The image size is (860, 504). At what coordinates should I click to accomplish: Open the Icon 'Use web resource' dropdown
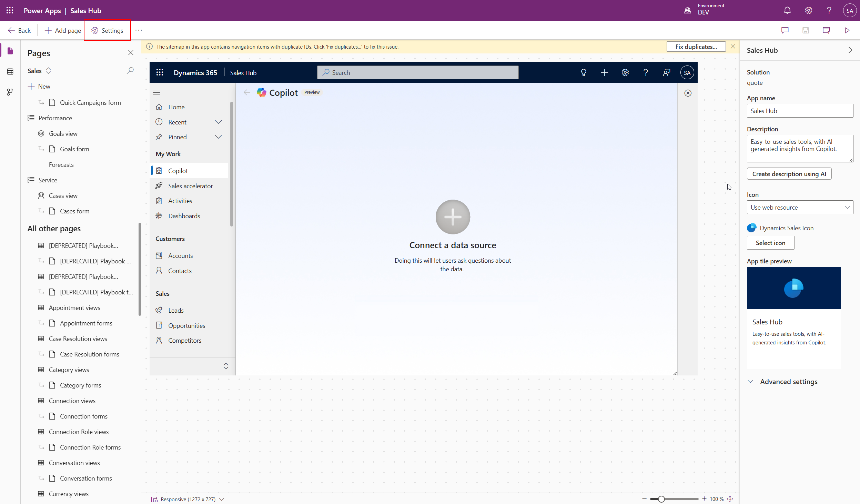(x=800, y=207)
